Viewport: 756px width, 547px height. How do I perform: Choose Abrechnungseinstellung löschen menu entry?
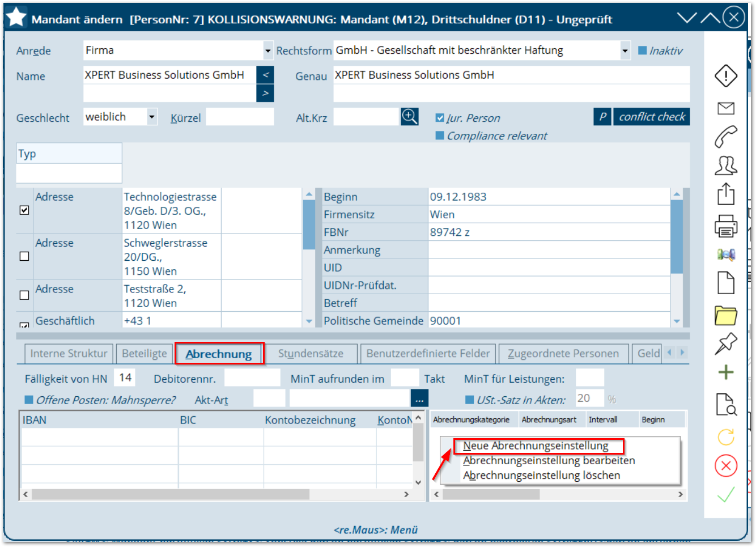(541, 475)
